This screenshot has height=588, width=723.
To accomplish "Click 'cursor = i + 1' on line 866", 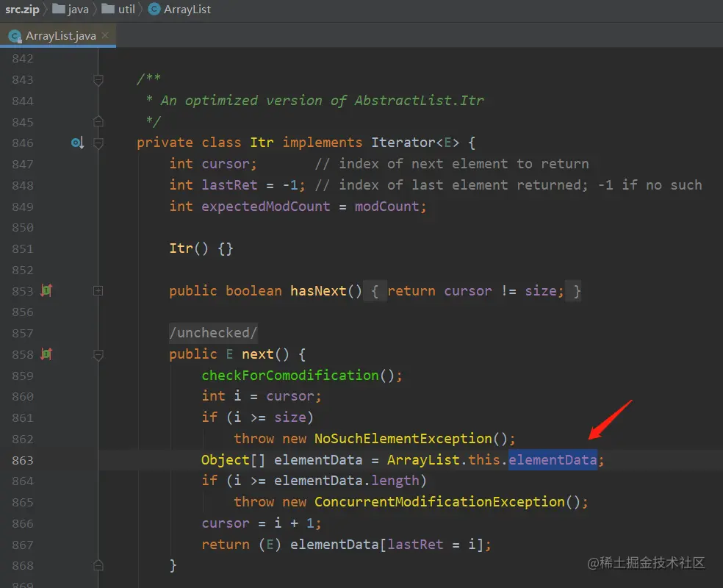I will (x=258, y=523).
